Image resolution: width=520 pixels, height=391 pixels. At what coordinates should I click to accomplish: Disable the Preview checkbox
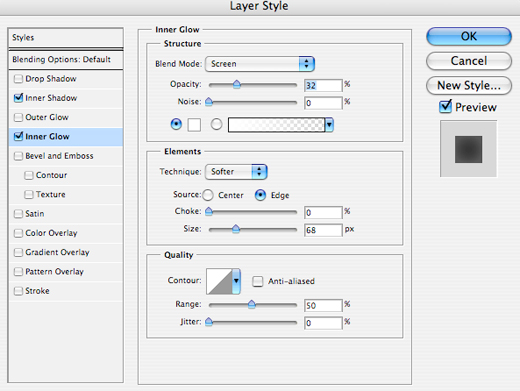(445, 107)
